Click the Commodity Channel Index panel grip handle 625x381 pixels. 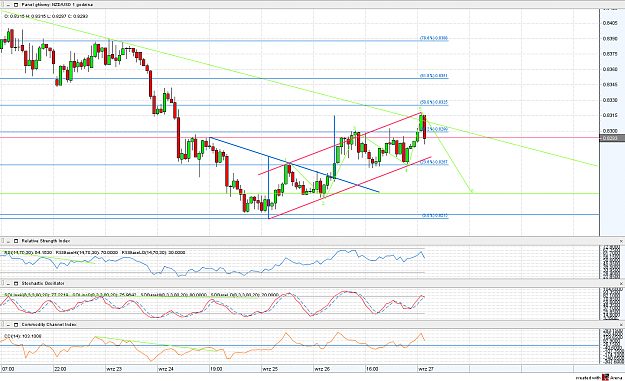click(x=2, y=324)
